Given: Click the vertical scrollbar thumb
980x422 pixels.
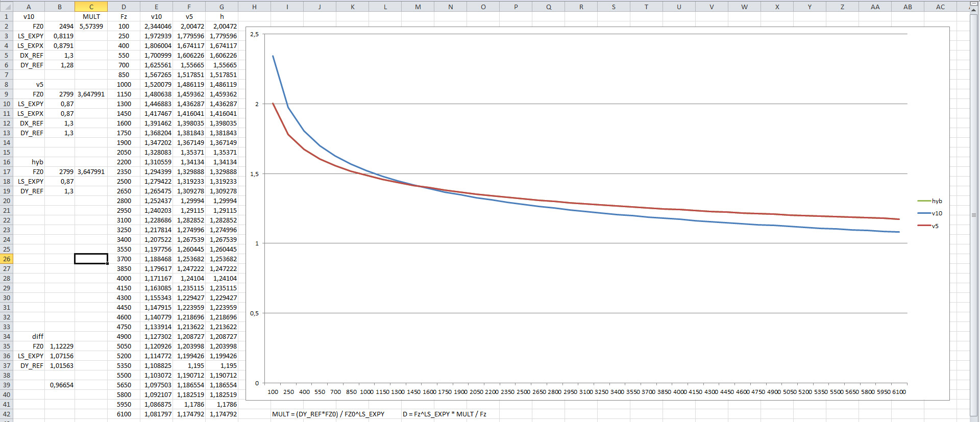Looking at the screenshot, I should [974, 214].
